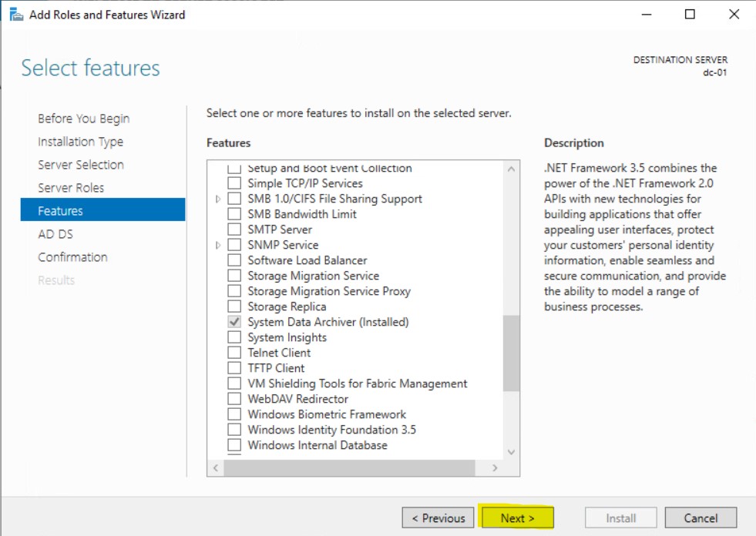Check the SMTP Server feature

pos(234,229)
